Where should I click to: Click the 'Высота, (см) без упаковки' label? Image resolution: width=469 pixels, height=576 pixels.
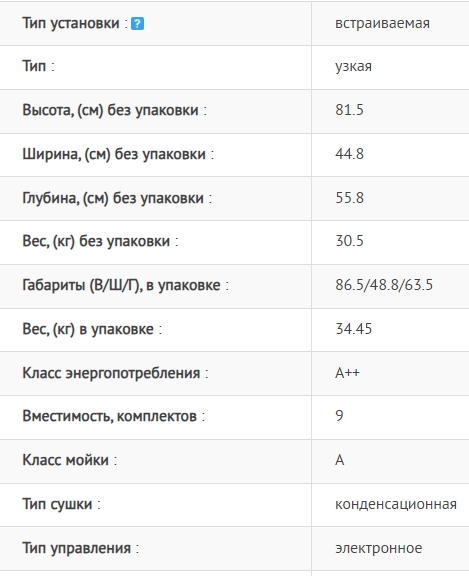click(111, 110)
